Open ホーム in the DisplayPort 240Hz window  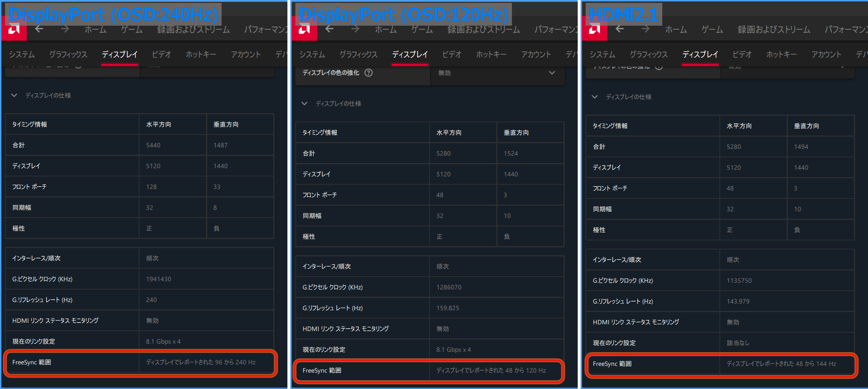(x=95, y=30)
